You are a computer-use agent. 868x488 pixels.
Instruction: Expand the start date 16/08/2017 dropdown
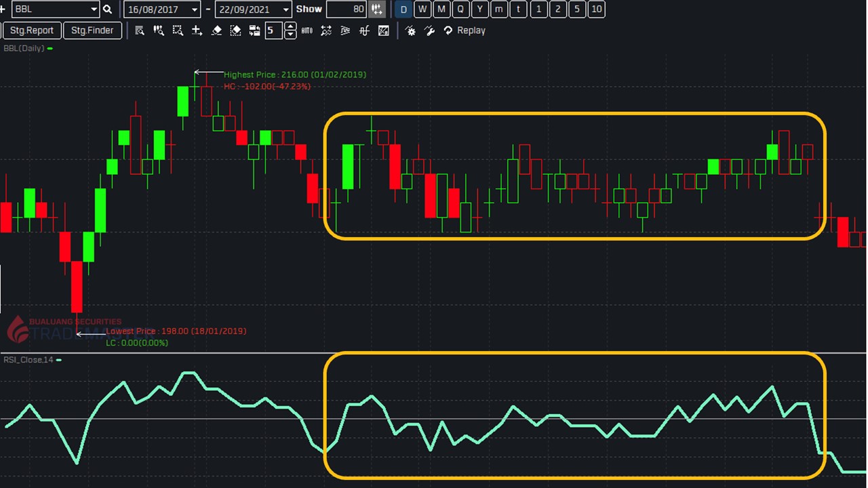coord(195,9)
